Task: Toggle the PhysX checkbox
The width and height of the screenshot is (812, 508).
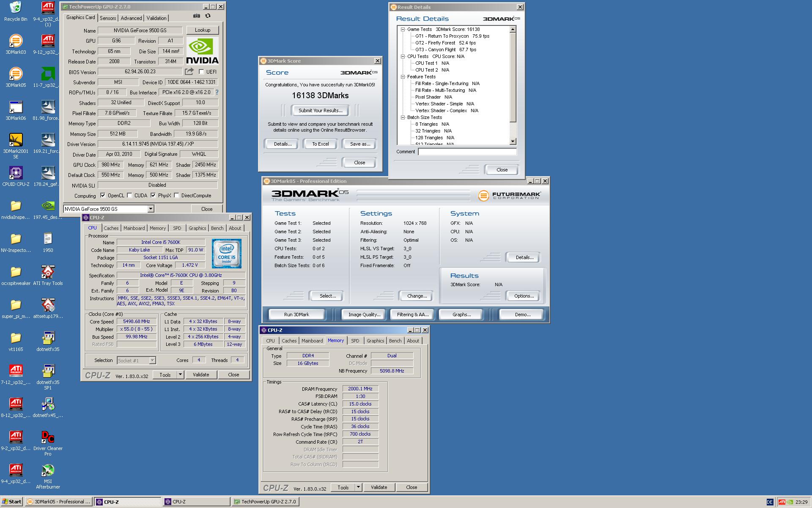Action: (153, 196)
